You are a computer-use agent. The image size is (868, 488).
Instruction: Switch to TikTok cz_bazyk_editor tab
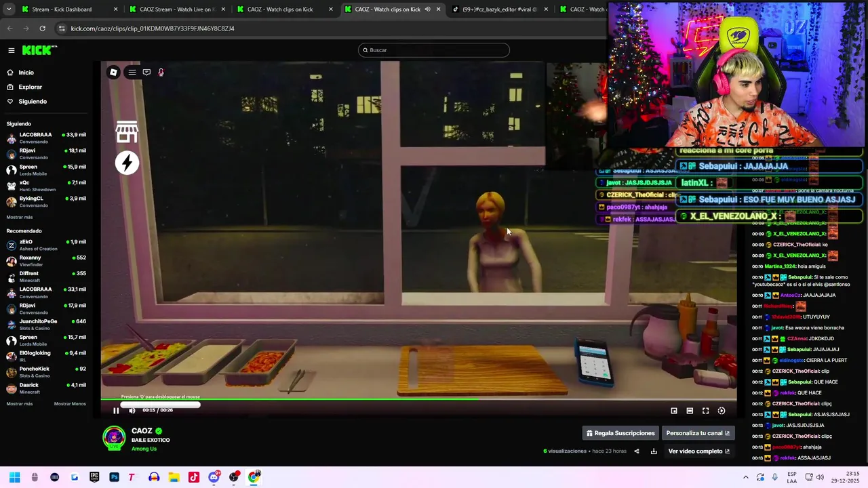(499, 9)
